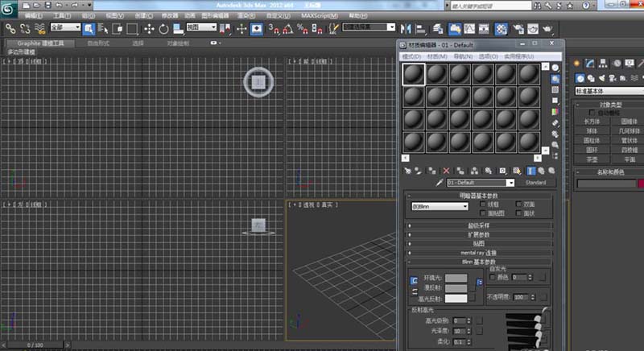Open the Hierarchy command panel tab

(x=603, y=64)
